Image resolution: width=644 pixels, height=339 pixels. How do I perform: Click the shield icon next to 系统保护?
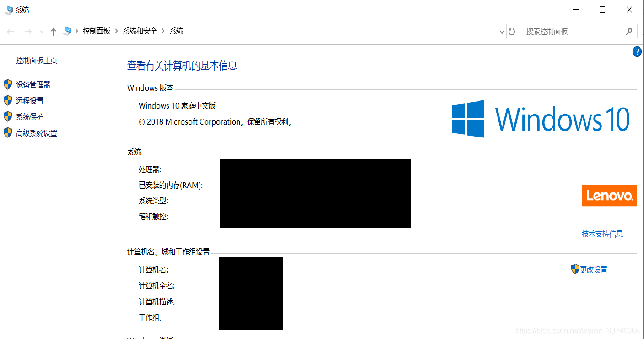[8, 116]
